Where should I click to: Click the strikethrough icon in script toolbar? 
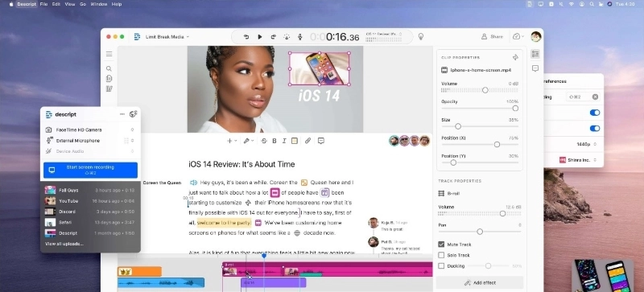click(264, 141)
